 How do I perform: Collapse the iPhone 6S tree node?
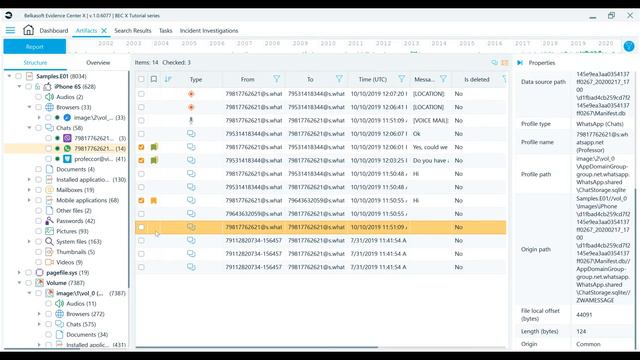coord(19,87)
